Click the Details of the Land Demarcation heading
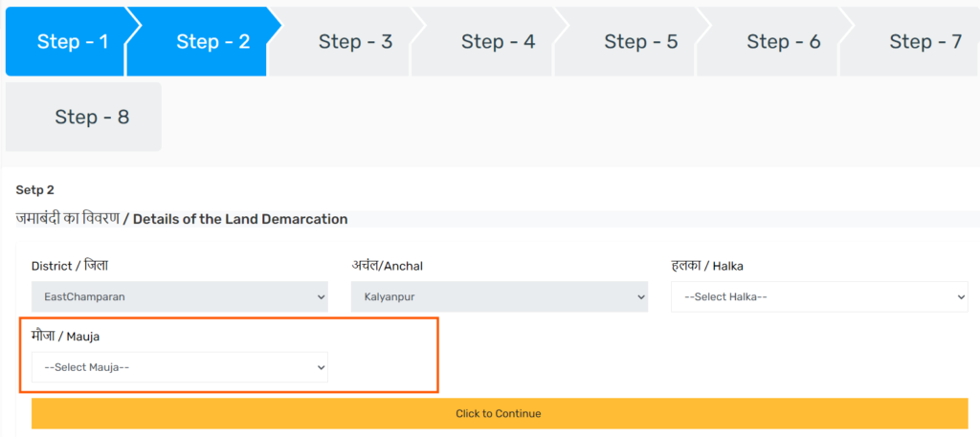The image size is (980, 437). pyautogui.click(x=240, y=219)
